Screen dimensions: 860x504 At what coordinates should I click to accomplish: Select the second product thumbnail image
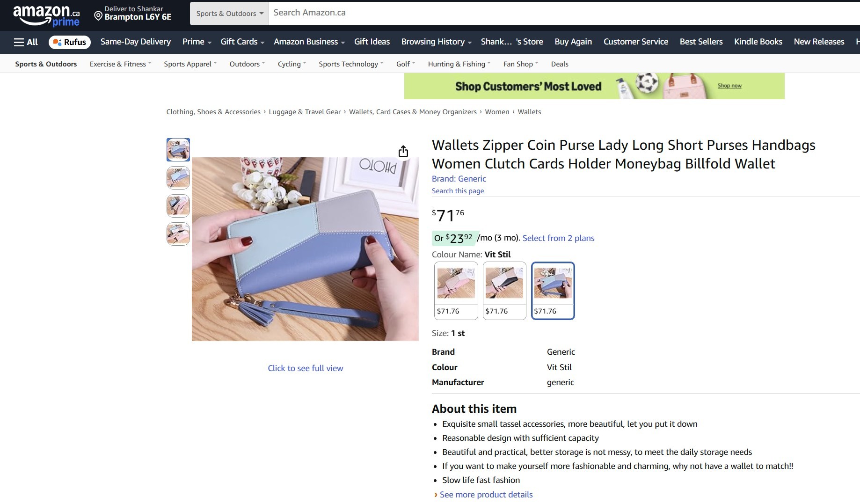click(178, 178)
